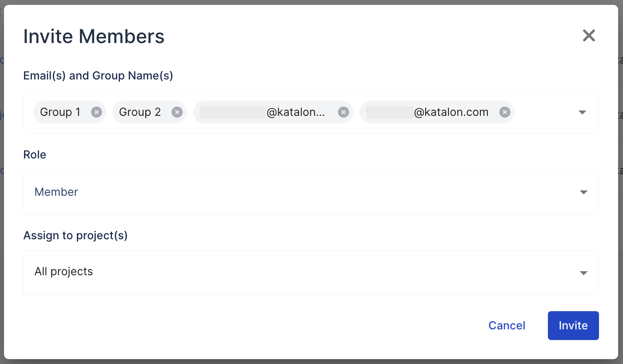Cancel the member invitation
Screen dimensions: 623x364
coord(507,325)
